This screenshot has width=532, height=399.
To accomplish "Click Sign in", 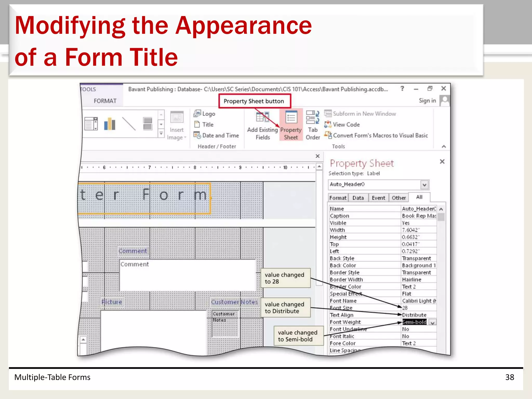I will click(427, 101).
